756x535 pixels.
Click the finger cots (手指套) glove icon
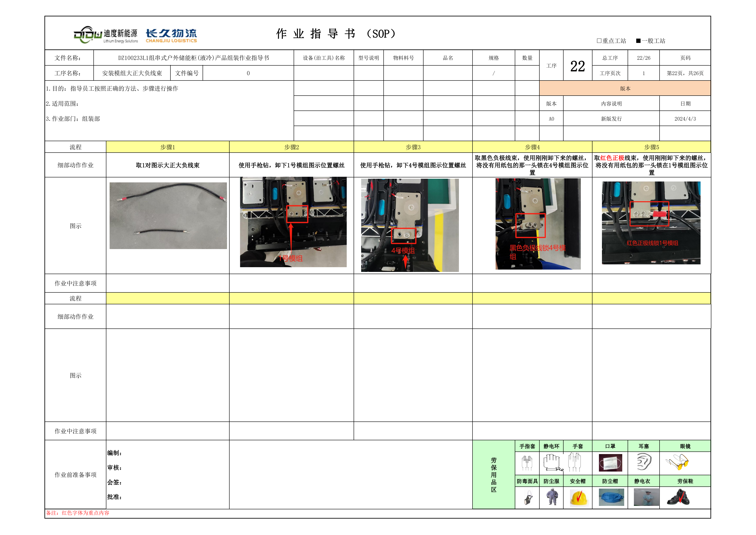(x=527, y=463)
